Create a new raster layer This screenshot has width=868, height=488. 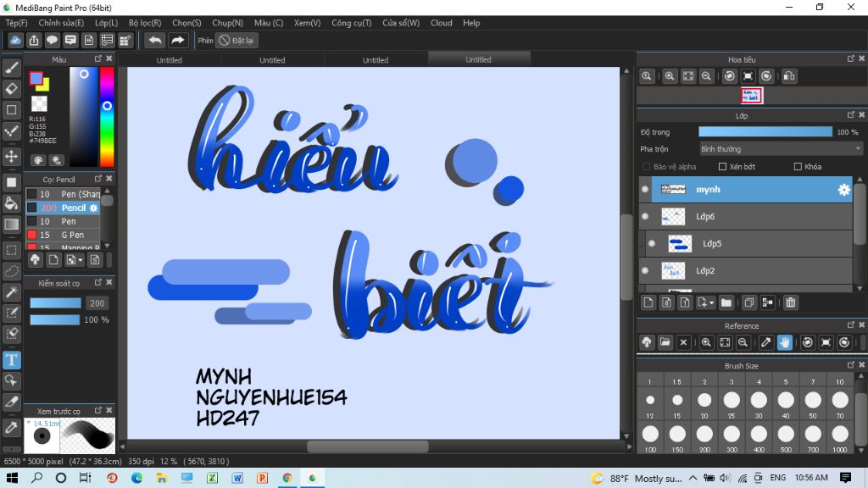648,302
